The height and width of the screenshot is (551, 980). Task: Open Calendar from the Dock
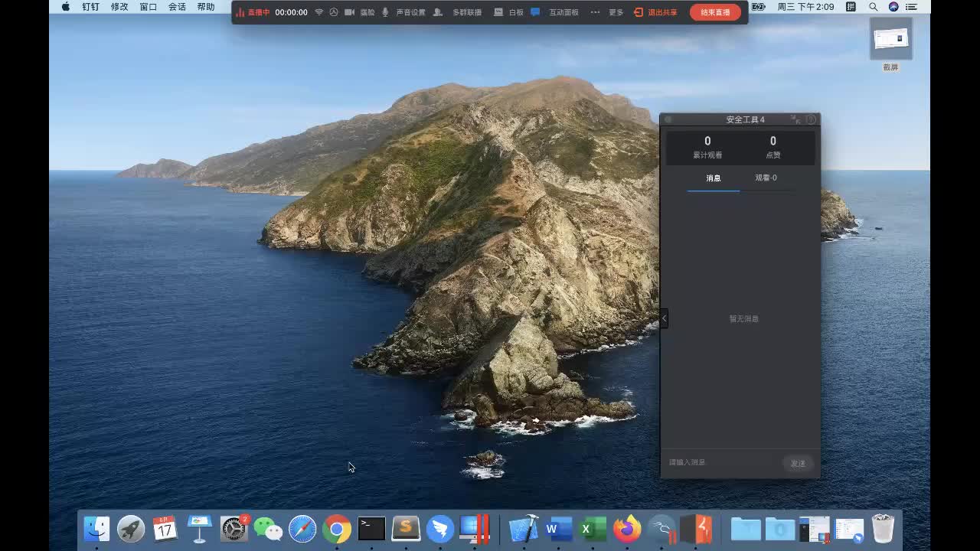(x=165, y=528)
